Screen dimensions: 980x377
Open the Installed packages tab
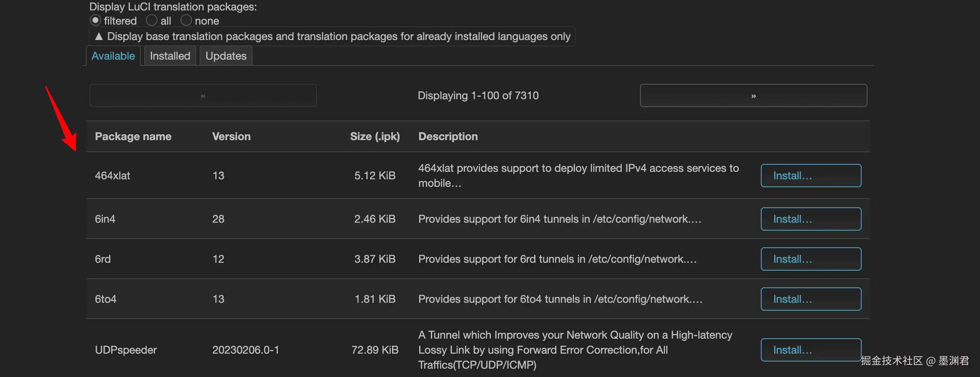tap(170, 56)
